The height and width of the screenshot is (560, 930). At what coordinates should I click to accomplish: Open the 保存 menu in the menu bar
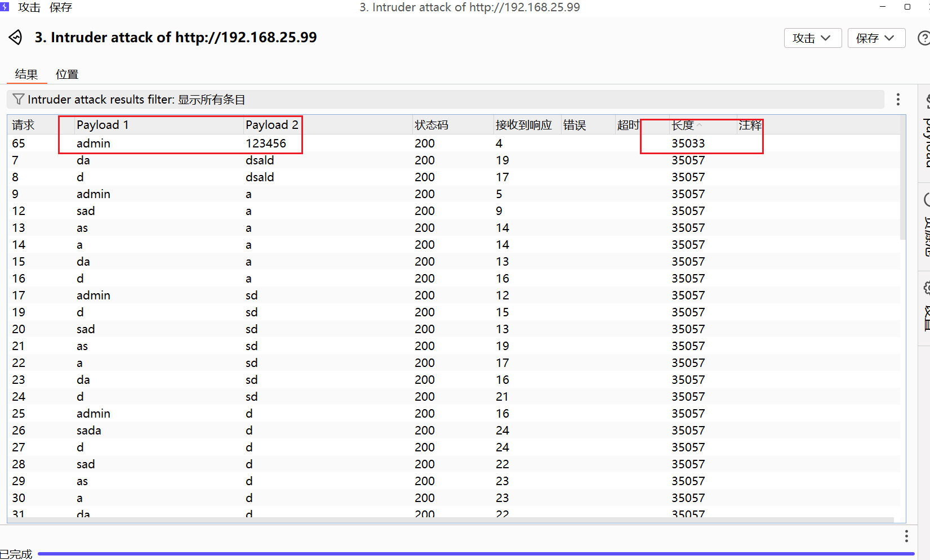pos(61,7)
